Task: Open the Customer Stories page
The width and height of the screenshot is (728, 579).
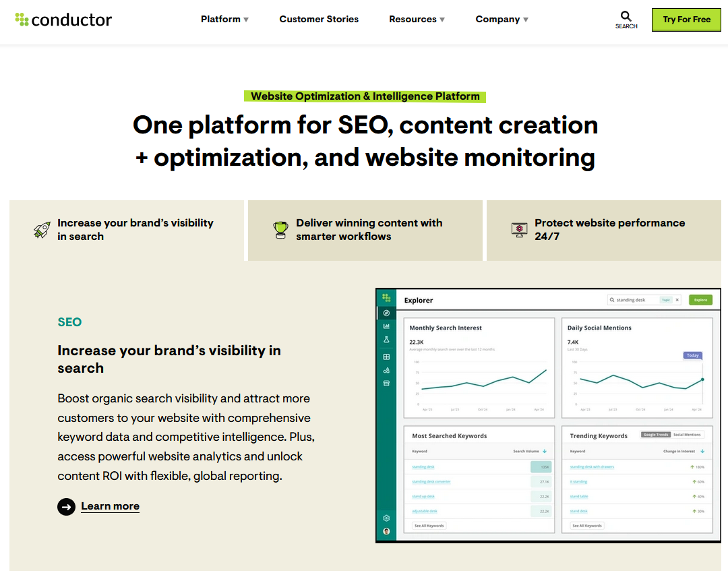Action: coord(319,20)
